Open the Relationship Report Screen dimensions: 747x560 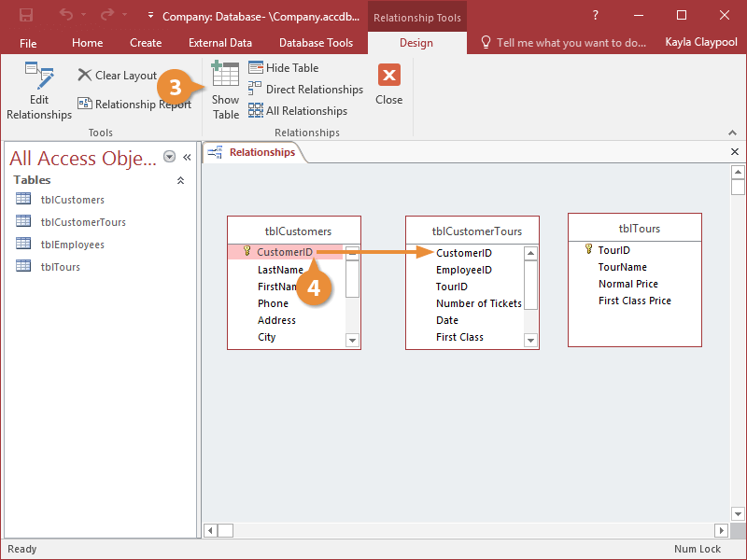click(x=134, y=105)
